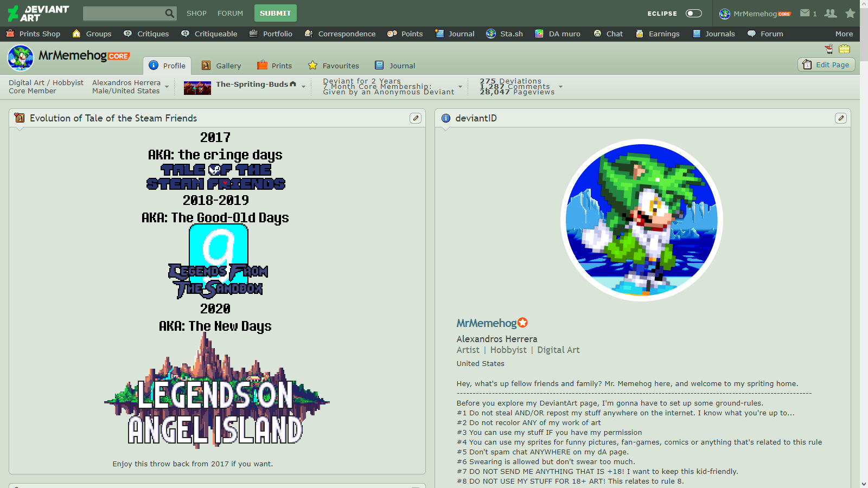Open the SHOP menu item
Viewport: 868px width, 488px height.
tap(196, 13)
